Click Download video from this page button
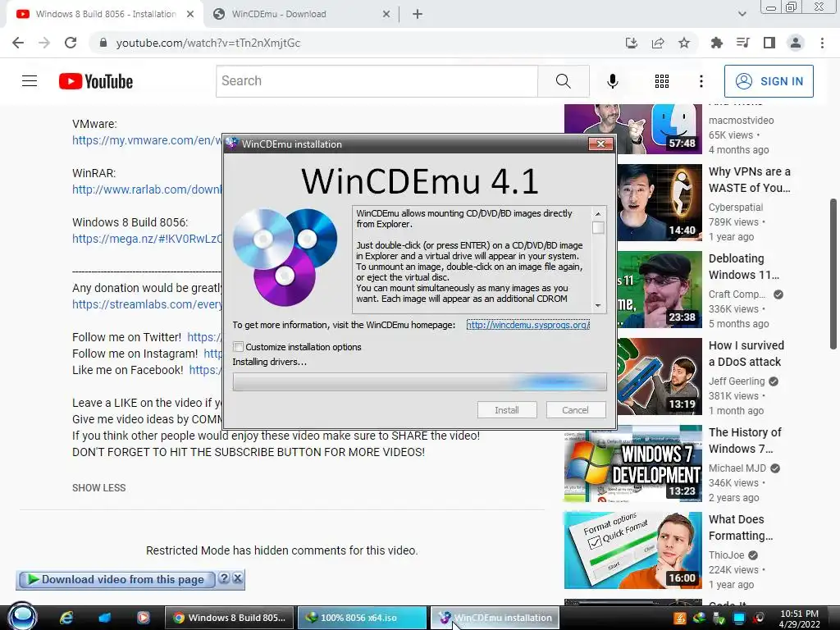This screenshot has width=840, height=630. point(116,579)
